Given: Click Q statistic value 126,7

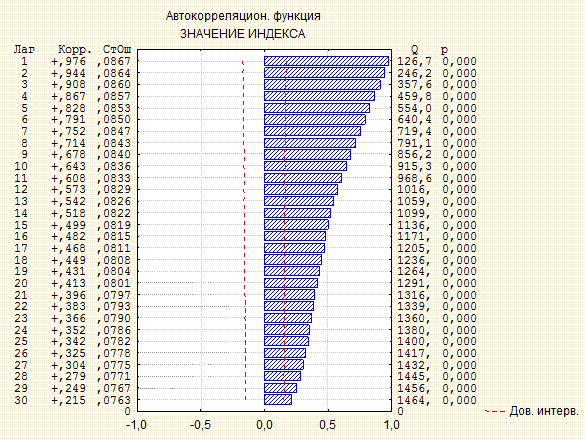Looking at the screenshot, I should 414,61.
